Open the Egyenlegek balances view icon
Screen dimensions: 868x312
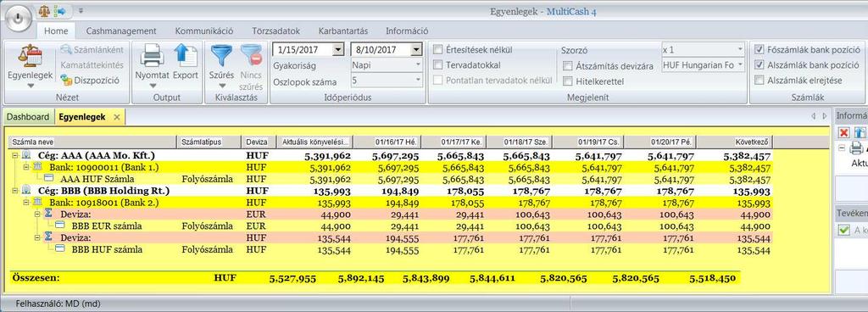(x=30, y=57)
